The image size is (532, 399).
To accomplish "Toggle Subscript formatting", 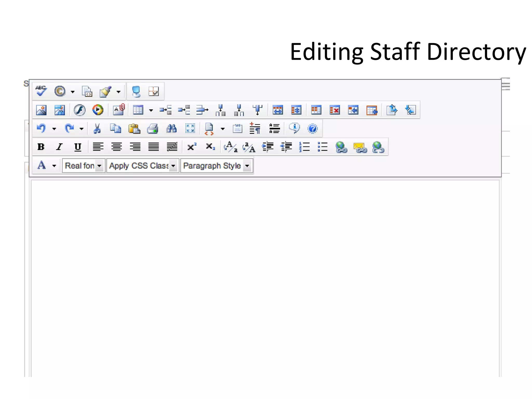I will (210, 147).
